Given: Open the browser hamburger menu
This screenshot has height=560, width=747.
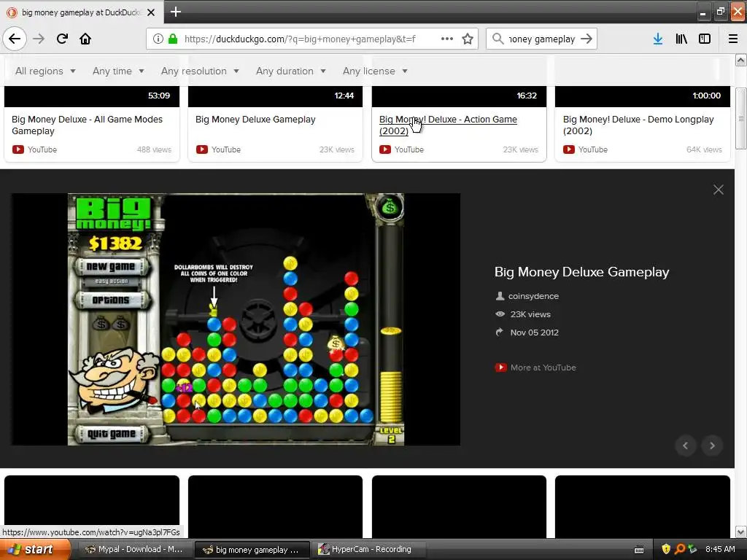Looking at the screenshot, I should (x=733, y=39).
